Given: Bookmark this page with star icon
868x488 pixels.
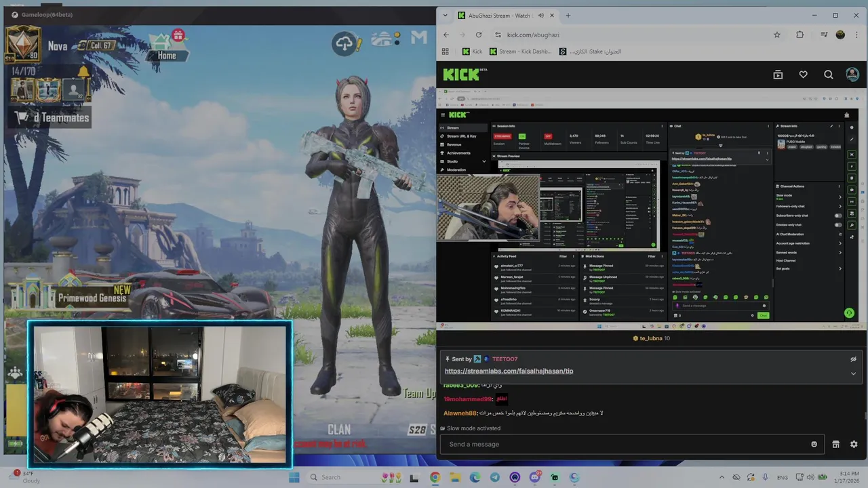Looking at the screenshot, I should coord(777,35).
